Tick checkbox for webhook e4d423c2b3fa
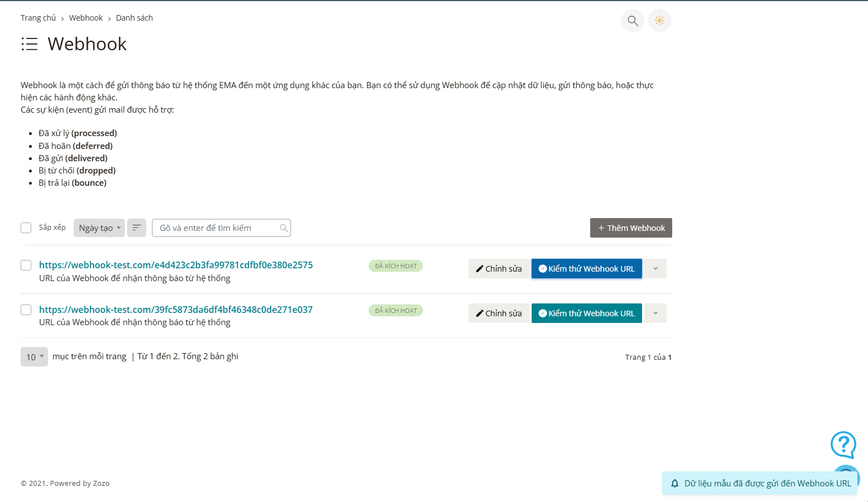The image size is (868, 502). click(x=26, y=265)
